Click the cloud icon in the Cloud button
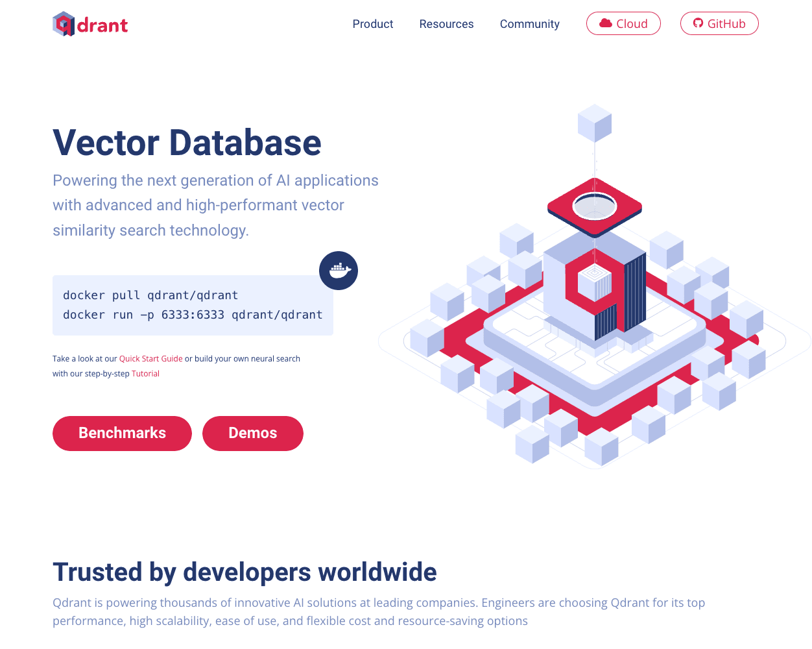The width and height of the screenshot is (812, 649). [x=606, y=23]
